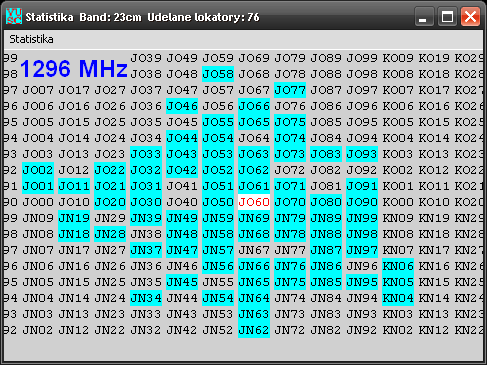Select locator cell JO55

[x=218, y=122]
